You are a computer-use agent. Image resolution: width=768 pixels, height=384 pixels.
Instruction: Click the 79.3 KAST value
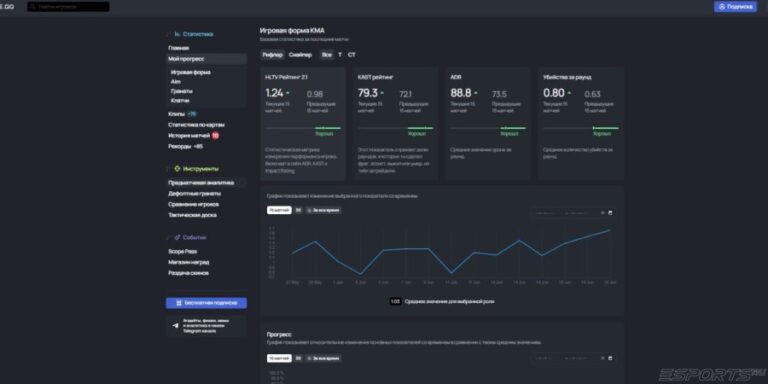(x=368, y=93)
